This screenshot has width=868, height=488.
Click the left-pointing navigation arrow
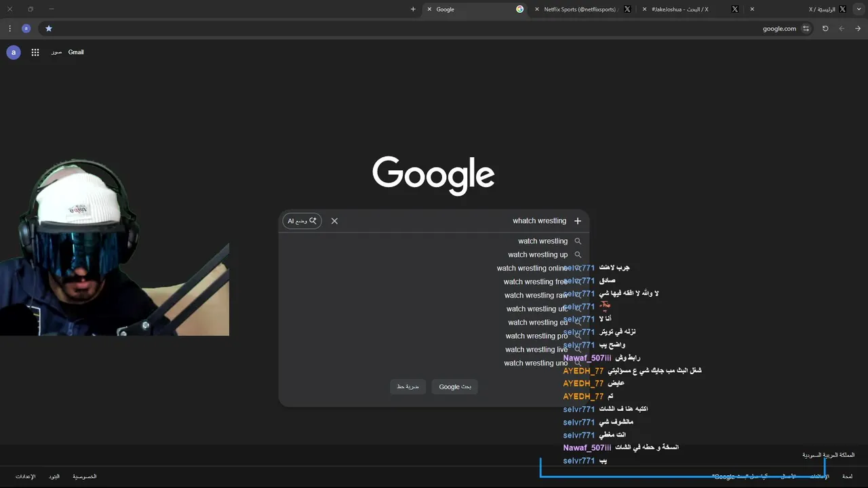click(842, 28)
